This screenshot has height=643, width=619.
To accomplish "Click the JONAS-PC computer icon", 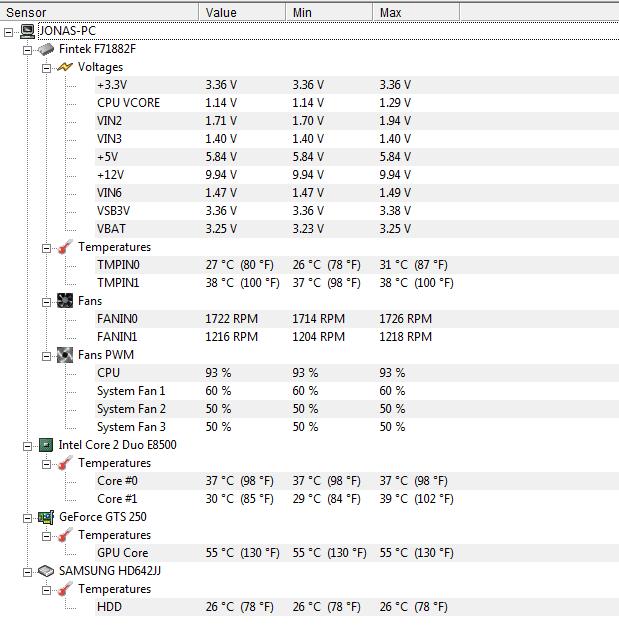I will coord(27,31).
